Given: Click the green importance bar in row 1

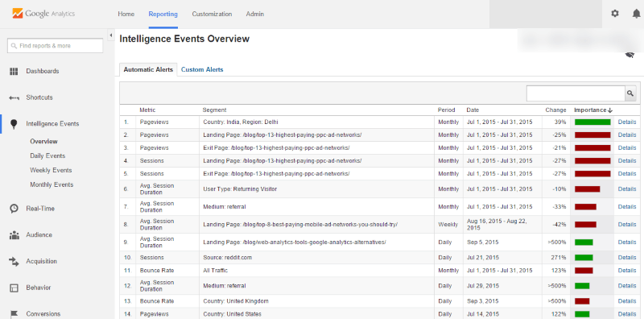Looking at the screenshot, I should coord(592,122).
